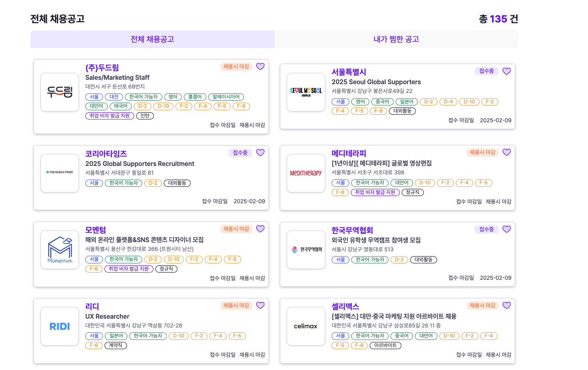
Task: Open 서울특별시 company title
Action: click(x=349, y=72)
